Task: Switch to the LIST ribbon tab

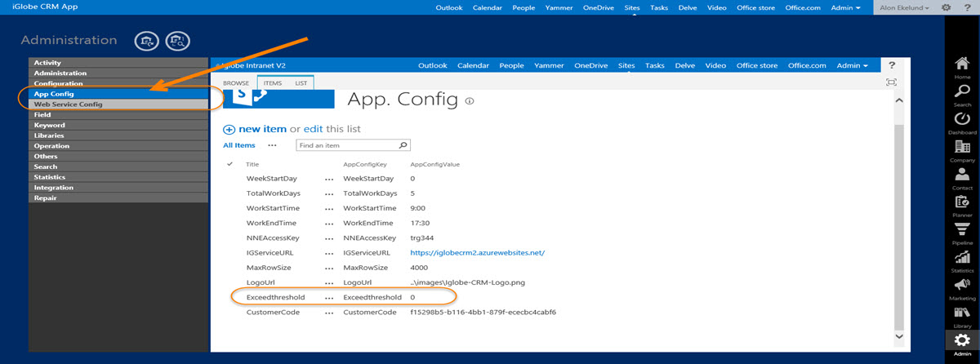Action: (x=301, y=82)
